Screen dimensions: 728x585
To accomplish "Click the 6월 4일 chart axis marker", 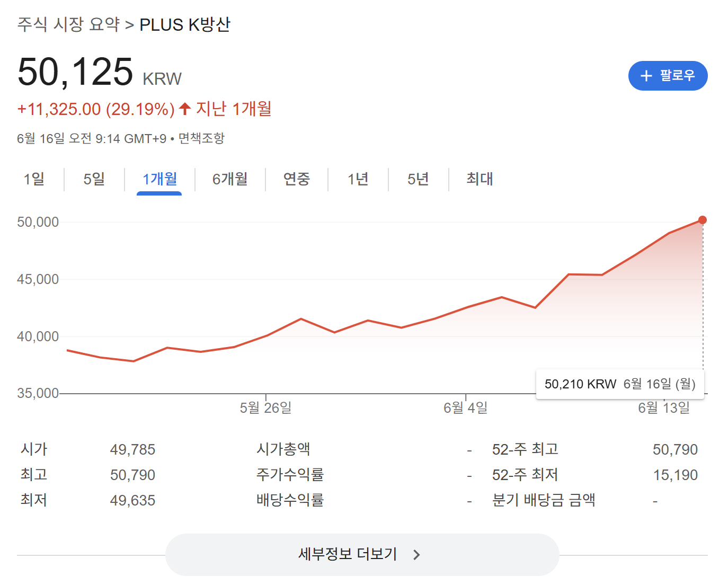I will click(465, 407).
